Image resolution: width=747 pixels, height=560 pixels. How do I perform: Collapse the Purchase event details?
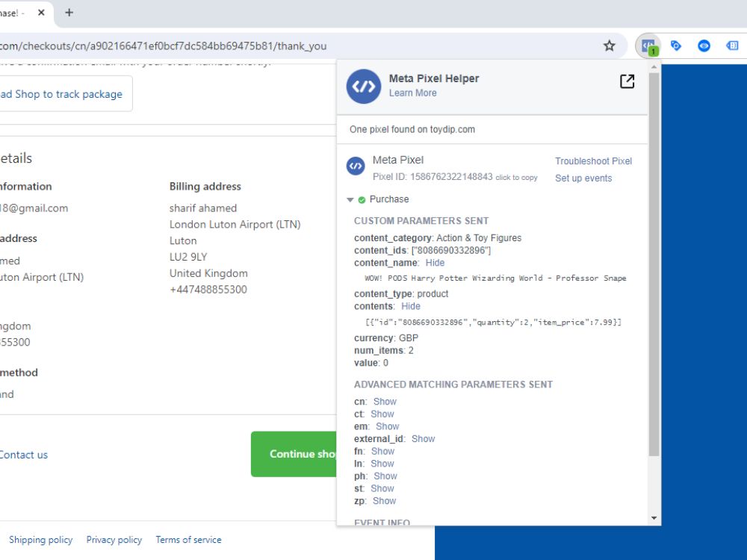click(350, 200)
